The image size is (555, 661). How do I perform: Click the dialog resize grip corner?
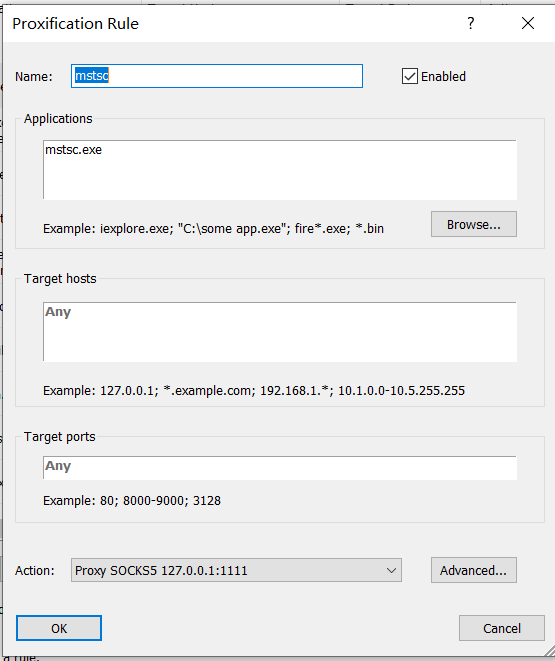549,650
